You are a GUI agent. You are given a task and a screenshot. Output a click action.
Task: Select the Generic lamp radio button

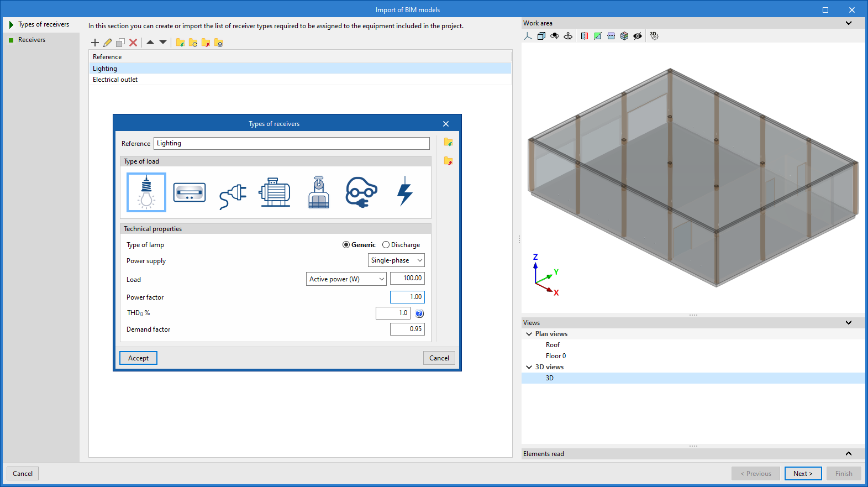point(346,245)
